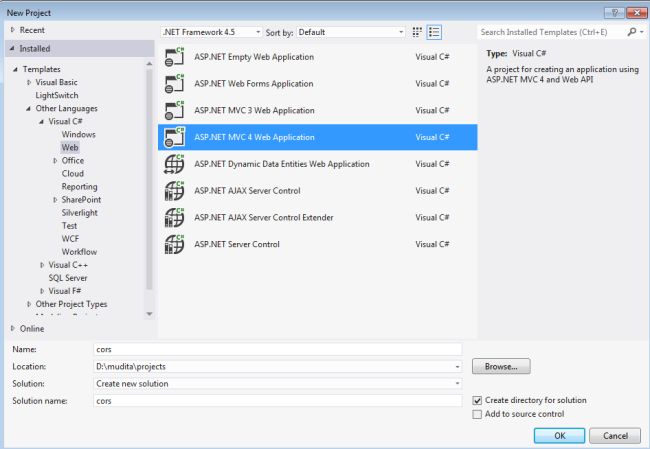Screen dimensions: 650x449
Task: Select the Windows template category
Action: [78, 134]
